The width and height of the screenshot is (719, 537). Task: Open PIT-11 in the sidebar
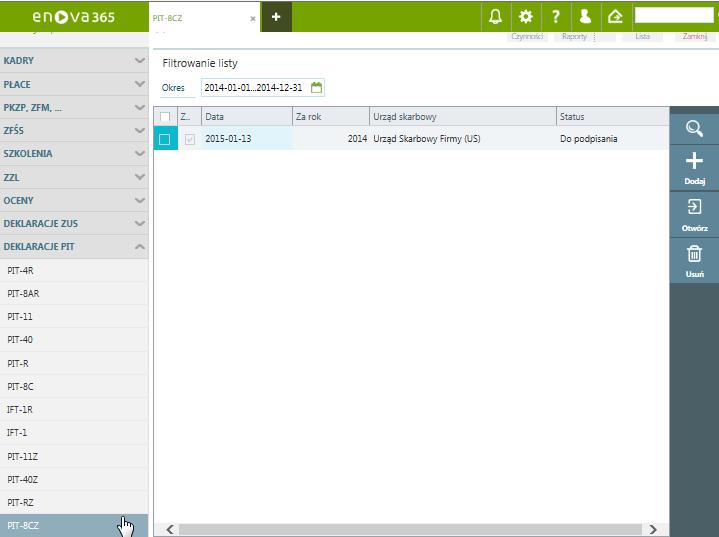click(x=74, y=316)
